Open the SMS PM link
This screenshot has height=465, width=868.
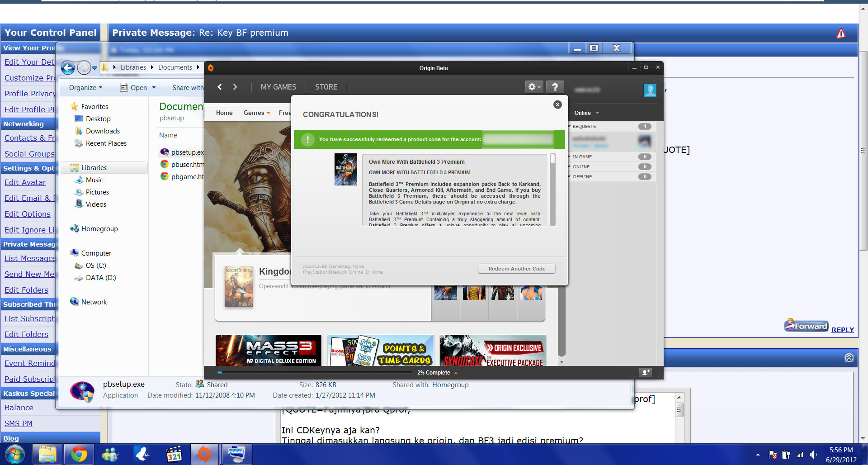click(19, 423)
